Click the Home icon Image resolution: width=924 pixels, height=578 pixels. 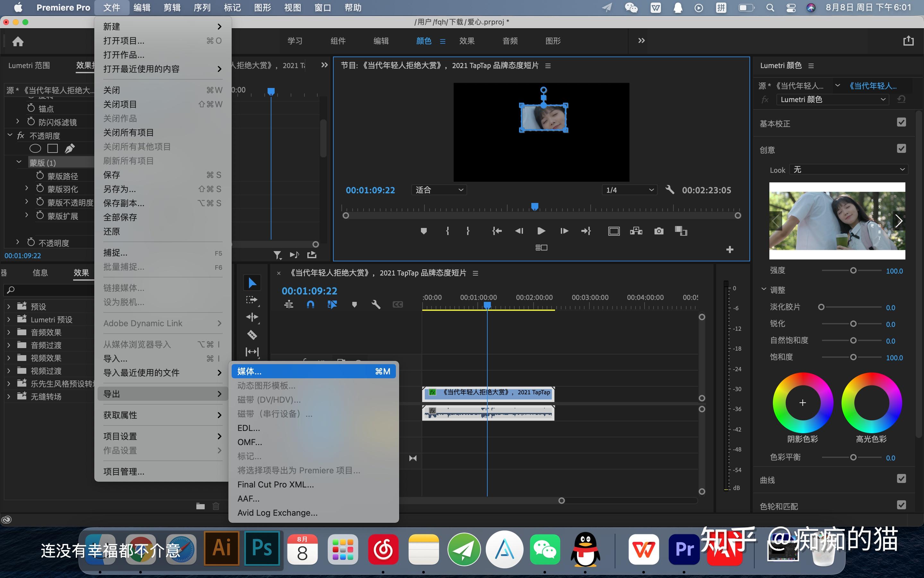tap(18, 41)
